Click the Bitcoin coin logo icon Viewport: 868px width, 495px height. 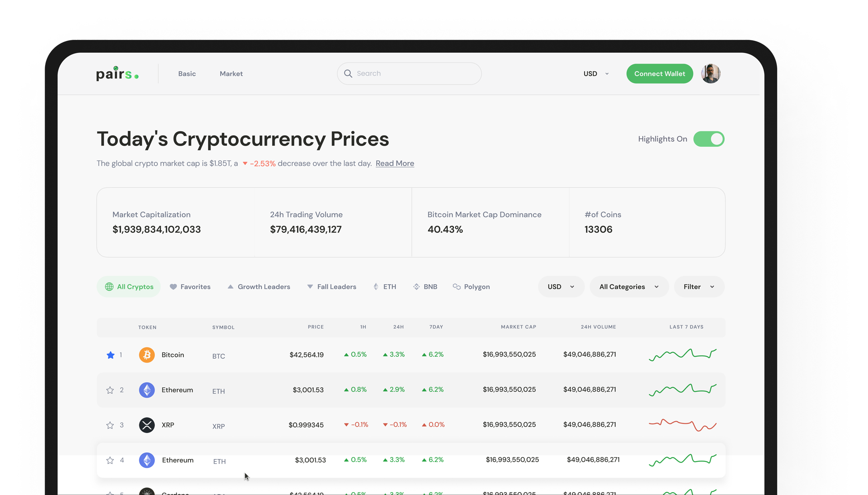(146, 355)
